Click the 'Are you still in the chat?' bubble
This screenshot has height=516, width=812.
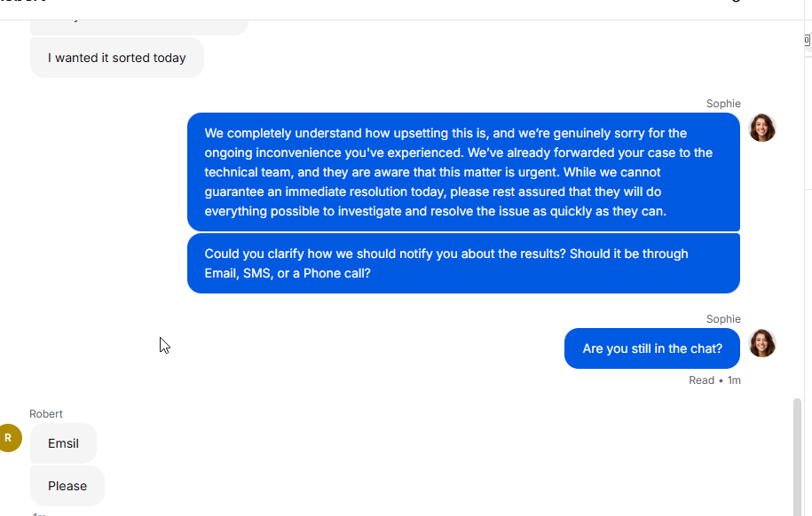pyautogui.click(x=652, y=348)
